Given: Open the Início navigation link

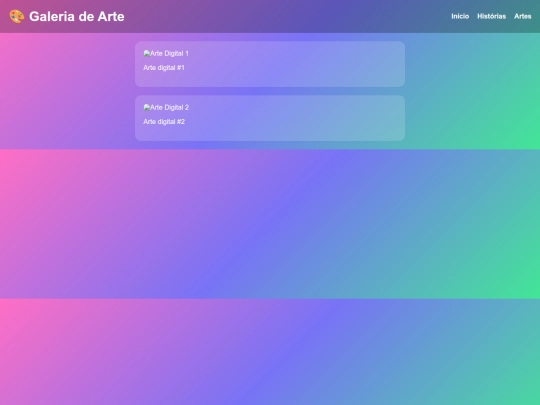Looking at the screenshot, I should [x=460, y=16].
